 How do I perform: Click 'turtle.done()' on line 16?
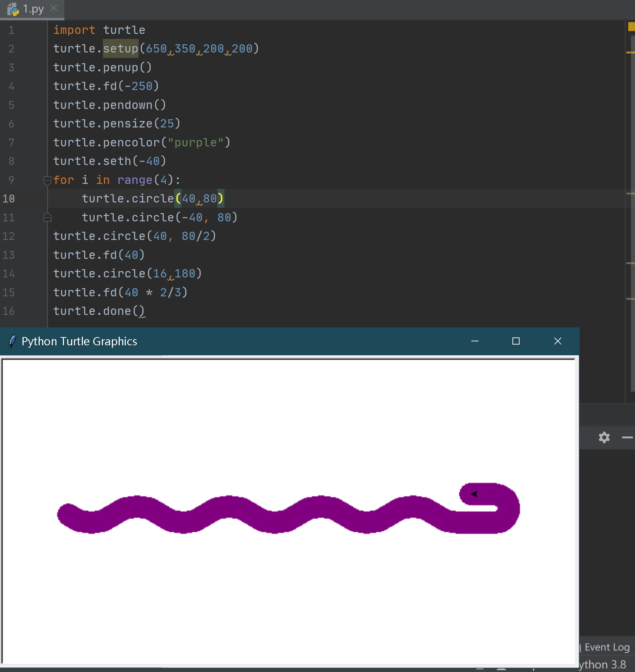click(x=99, y=311)
